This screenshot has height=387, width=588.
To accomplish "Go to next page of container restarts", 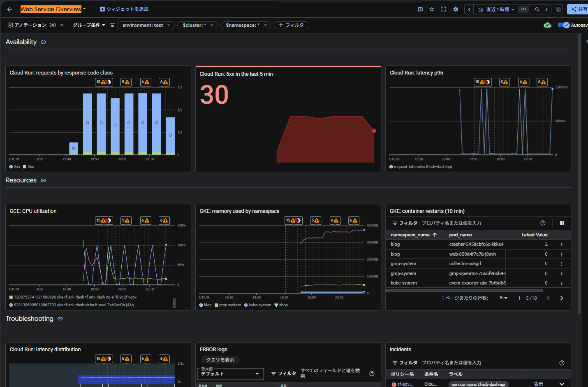I will coord(562,298).
